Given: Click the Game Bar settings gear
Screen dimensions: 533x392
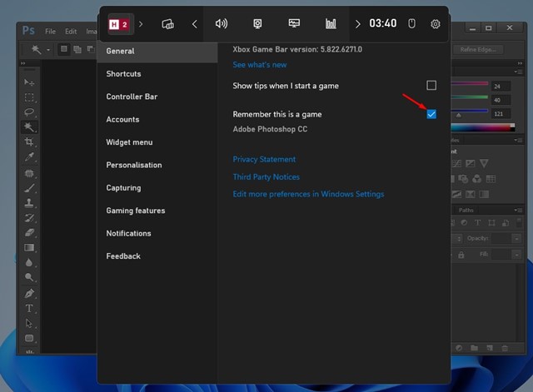Looking at the screenshot, I should (435, 24).
